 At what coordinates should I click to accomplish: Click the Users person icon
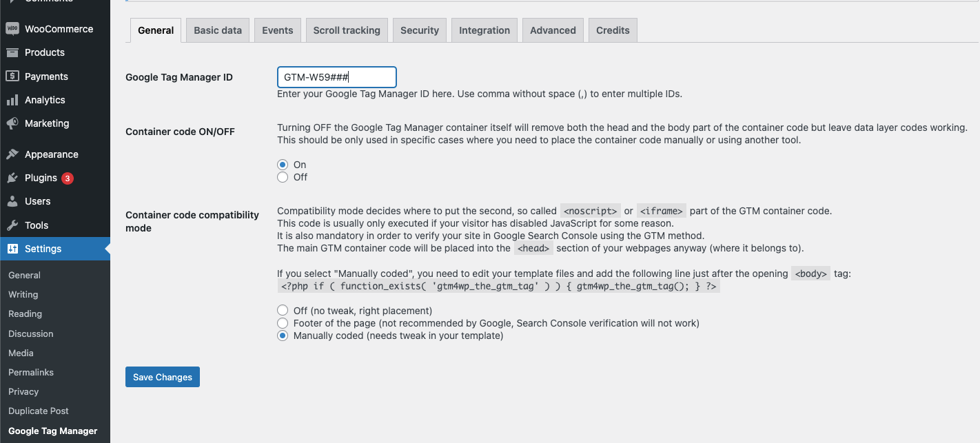click(12, 201)
